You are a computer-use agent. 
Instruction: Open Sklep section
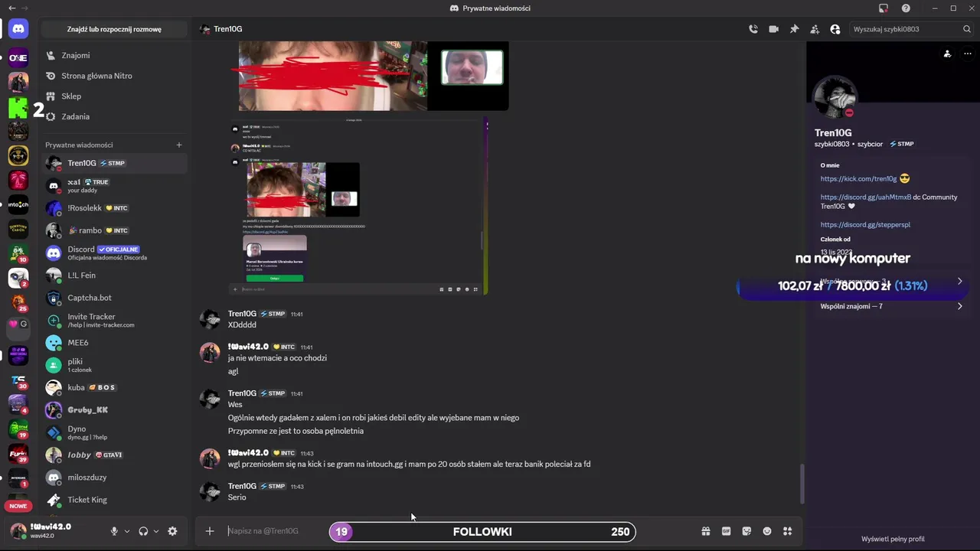point(114,96)
